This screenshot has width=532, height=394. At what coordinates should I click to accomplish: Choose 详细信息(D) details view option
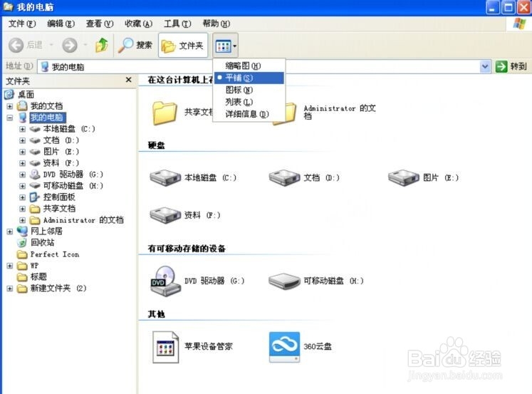pos(249,114)
